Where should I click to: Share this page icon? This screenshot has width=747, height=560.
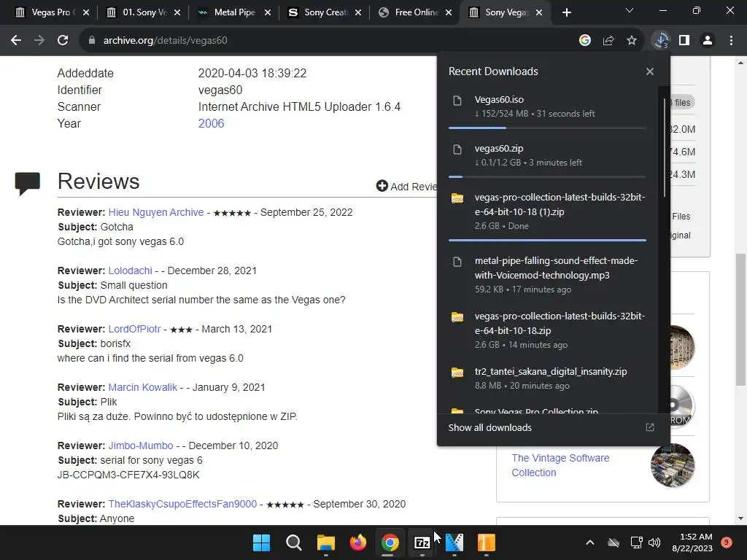pos(608,41)
